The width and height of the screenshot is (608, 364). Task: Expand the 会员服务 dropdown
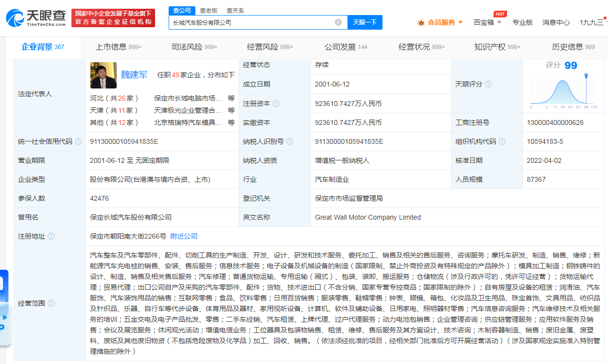[x=460, y=22]
